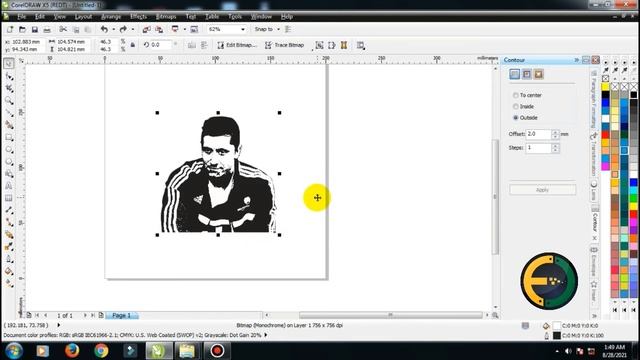Select the Freehand tool
The height and width of the screenshot is (360, 640).
click(x=9, y=113)
